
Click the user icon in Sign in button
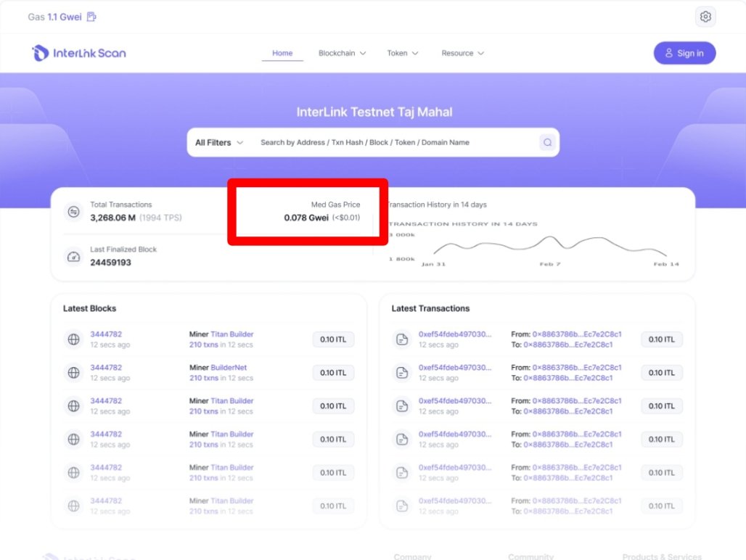[668, 53]
